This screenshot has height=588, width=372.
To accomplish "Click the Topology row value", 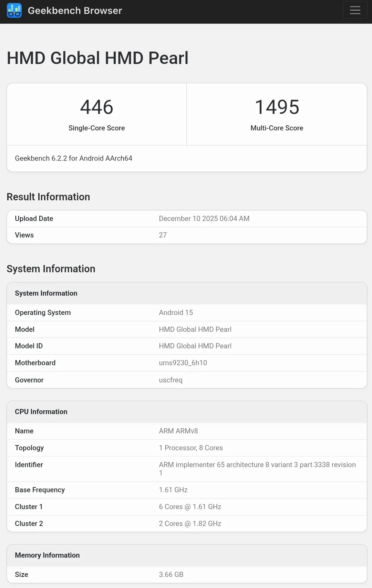I will [191, 448].
